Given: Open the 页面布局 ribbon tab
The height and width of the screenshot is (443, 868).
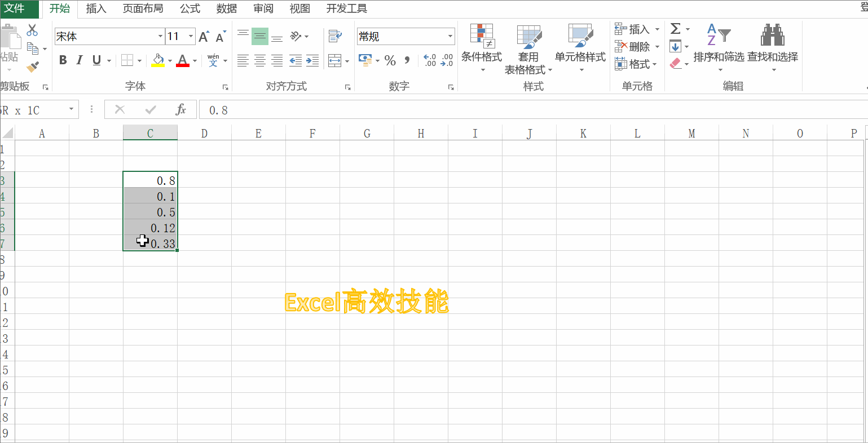Looking at the screenshot, I should click(x=143, y=8).
